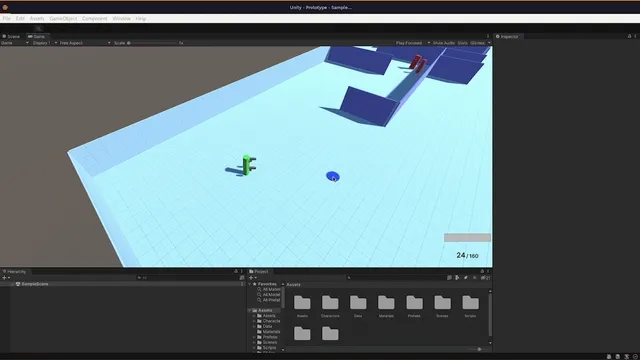Select the Characters folder thumbnail
The width and height of the screenshot is (640, 360).
coord(330,307)
